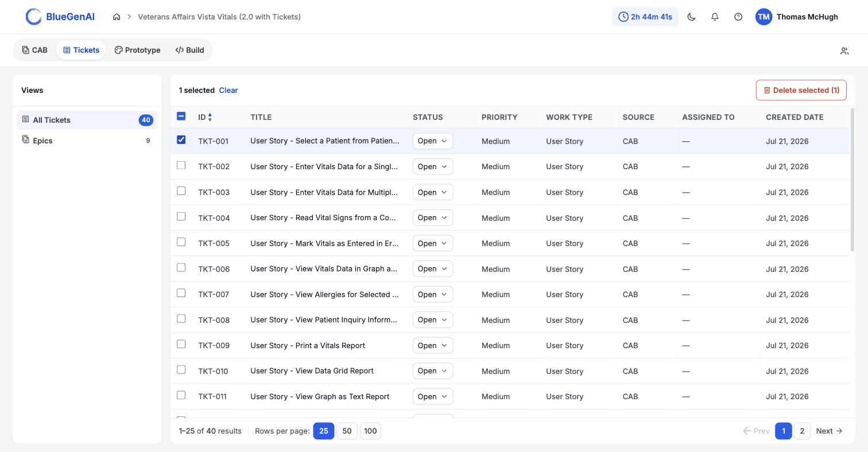Click the TITLE column header
This screenshot has height=452, width=868.
261,117
